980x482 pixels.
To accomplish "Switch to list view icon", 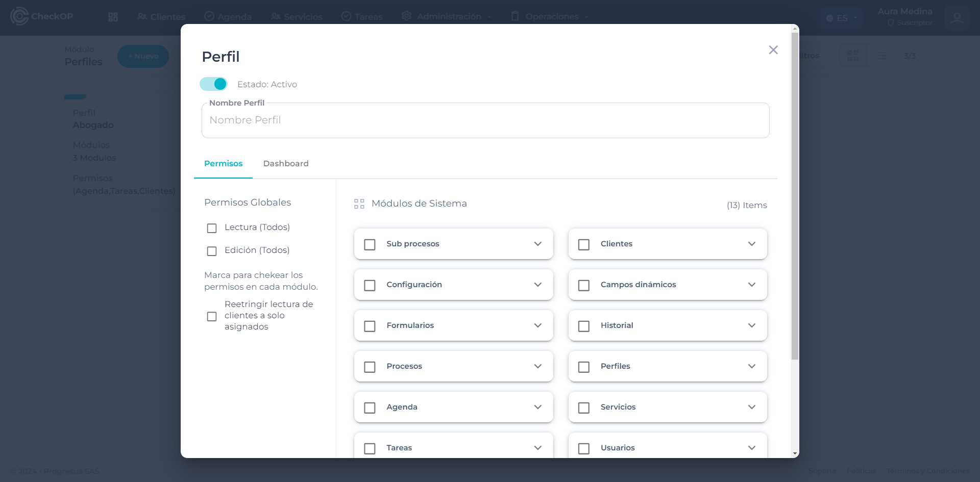I will (x=882, y=56).
